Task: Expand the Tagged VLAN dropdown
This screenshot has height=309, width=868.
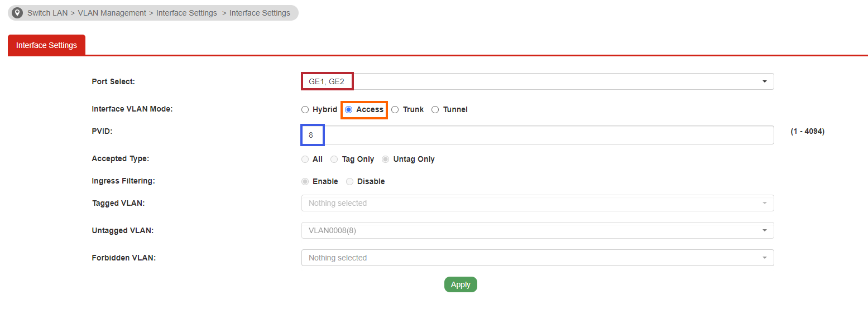Action: 538,203
